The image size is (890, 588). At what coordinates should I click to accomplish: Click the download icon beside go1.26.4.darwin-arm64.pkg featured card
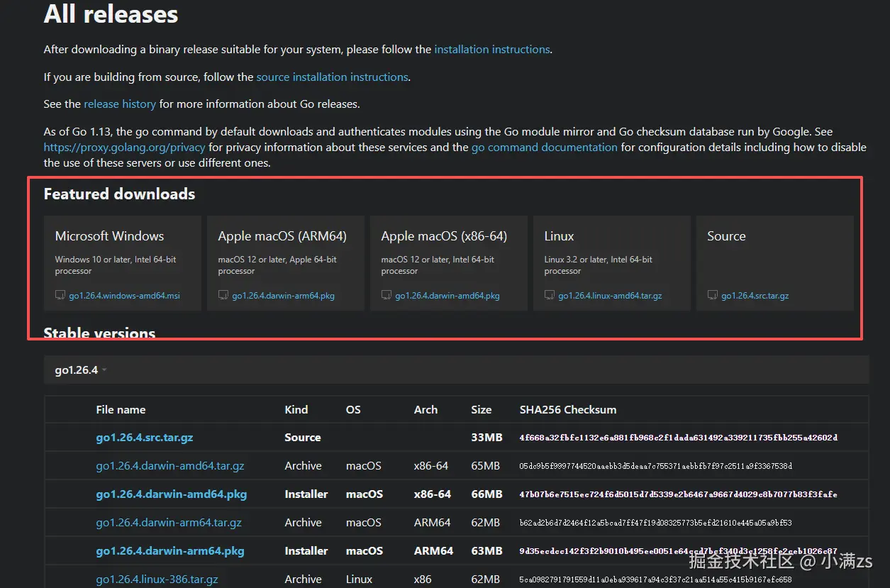click(x=223, y=295)
